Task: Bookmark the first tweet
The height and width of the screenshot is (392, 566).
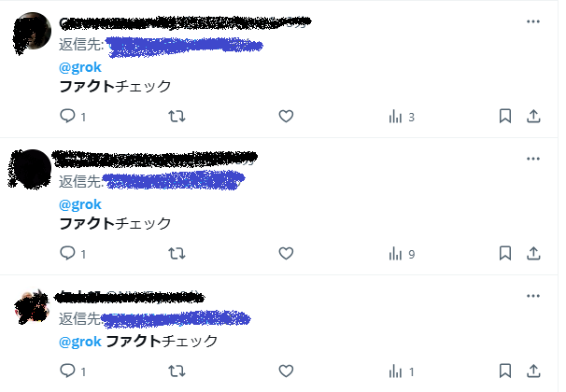Action: tap(505, 116)
